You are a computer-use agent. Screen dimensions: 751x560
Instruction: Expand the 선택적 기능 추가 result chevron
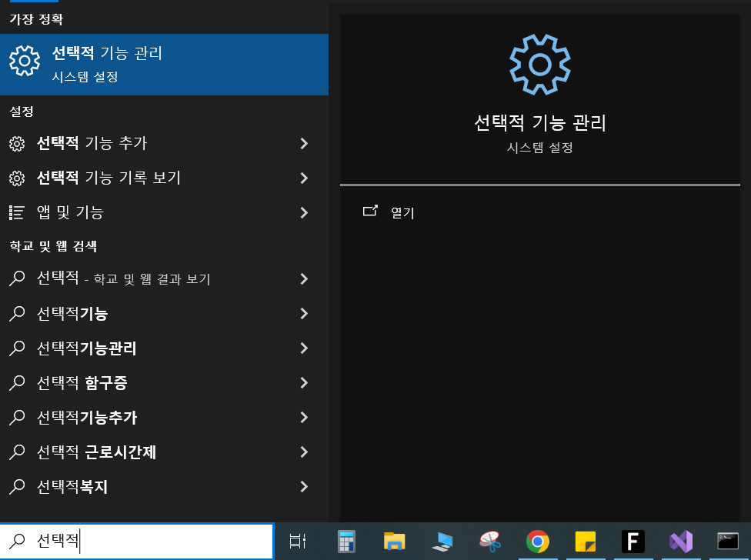(304, 143)
